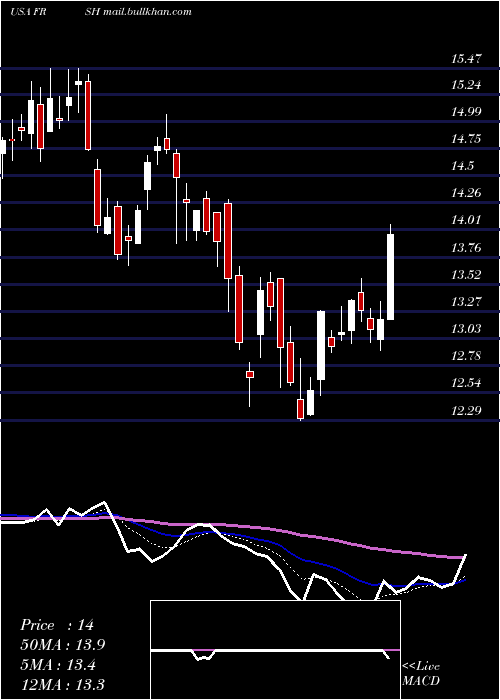Click the '12MA : 13.3' readout
The image size is (500, 700).
click(x=64, y=684)
